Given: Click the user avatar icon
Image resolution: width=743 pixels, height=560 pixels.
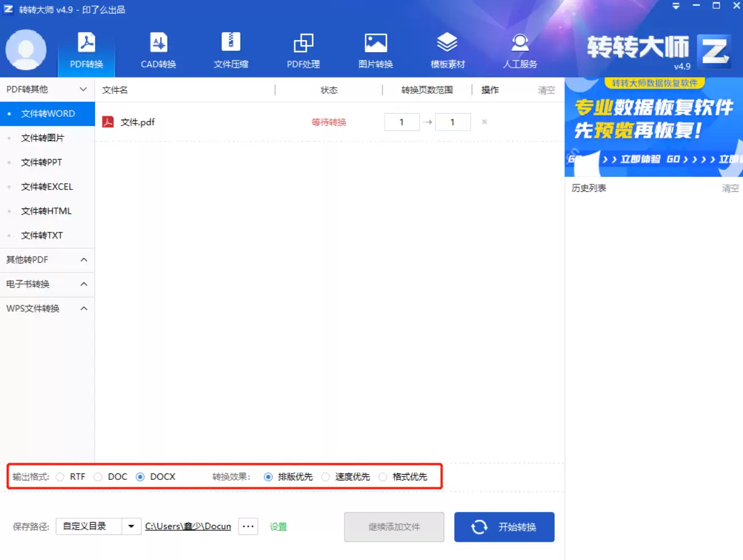Looking at the screenshot, I should 26,50.
